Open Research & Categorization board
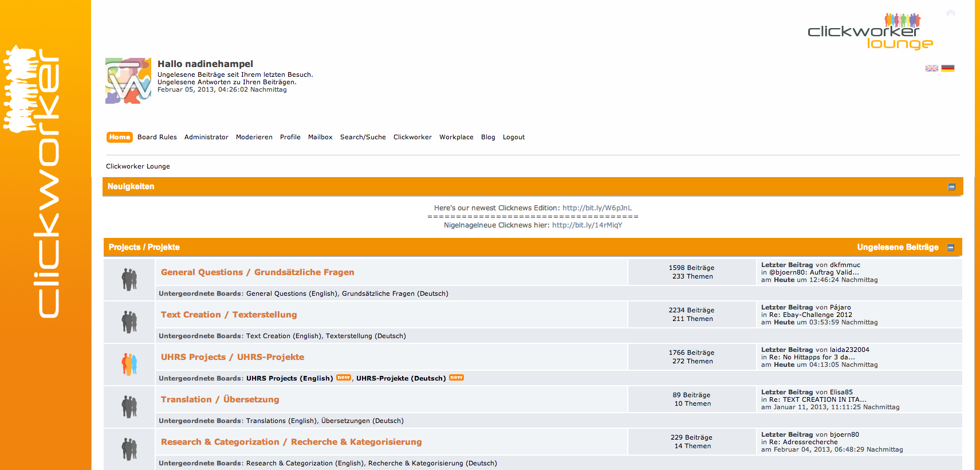 pos(292,442)
